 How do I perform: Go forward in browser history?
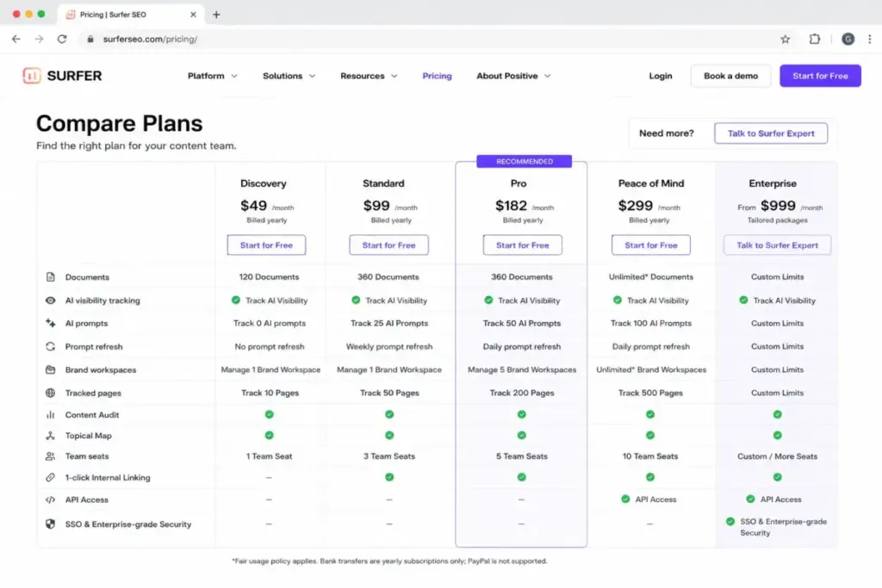pyautogui.click(x=39, y=39)
